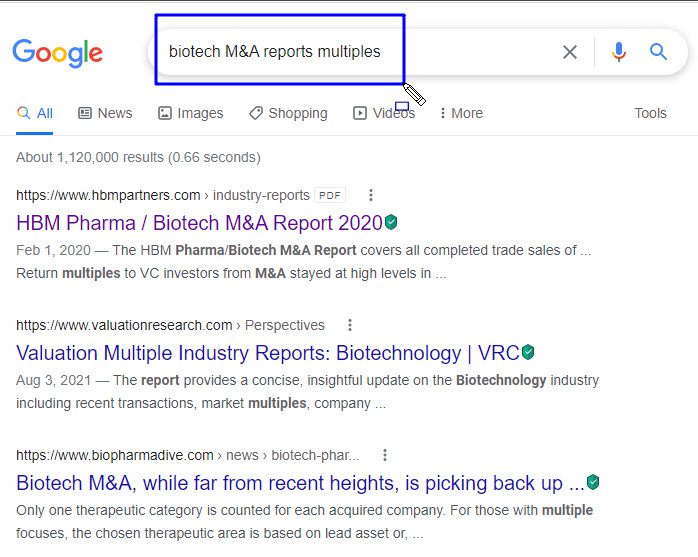
Task: Open Valuation Multiple Industry Reports: Biotechnology link
Action: coord(268,353)
